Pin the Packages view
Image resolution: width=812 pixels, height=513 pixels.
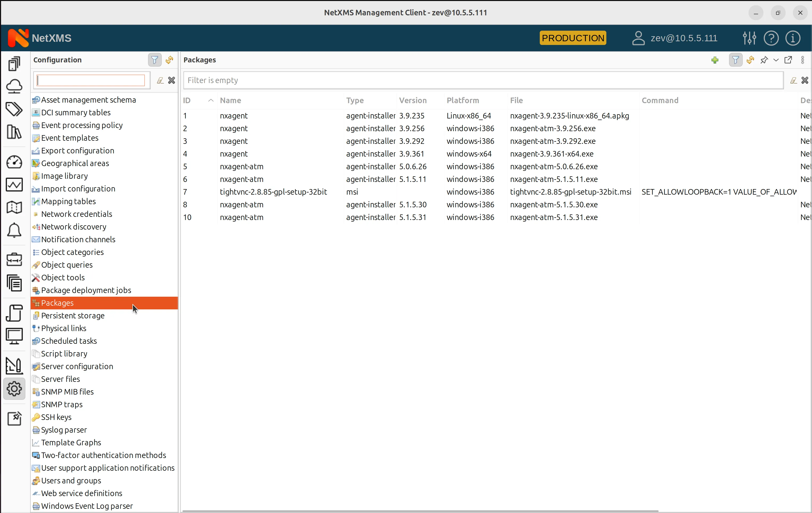coord(764,60)
